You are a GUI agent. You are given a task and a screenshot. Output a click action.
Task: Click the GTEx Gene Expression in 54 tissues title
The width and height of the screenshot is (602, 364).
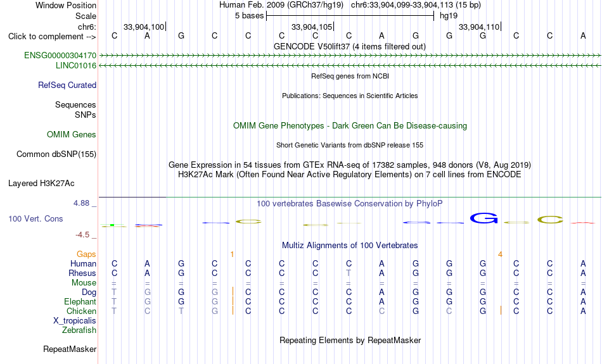[350, 165]
